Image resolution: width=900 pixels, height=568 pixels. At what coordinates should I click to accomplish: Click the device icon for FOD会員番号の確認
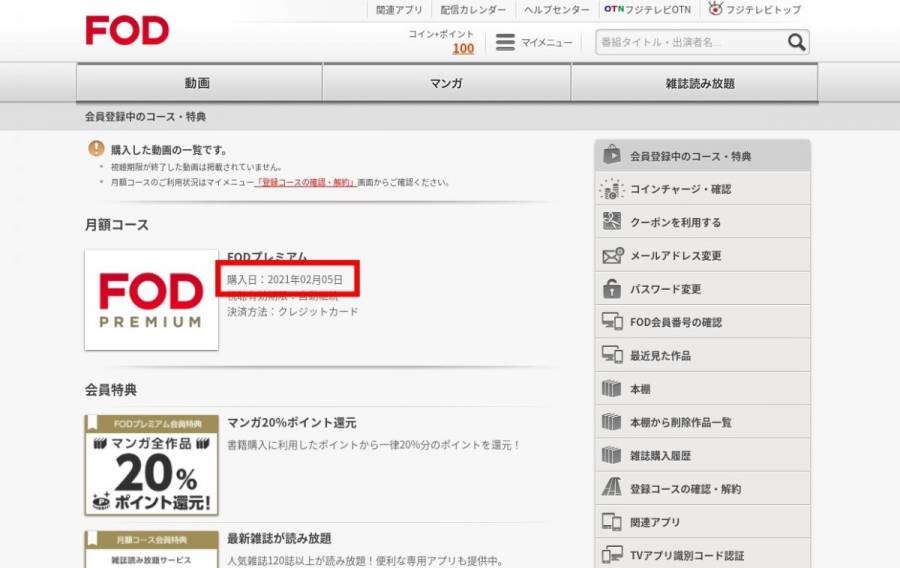(612, 321)
